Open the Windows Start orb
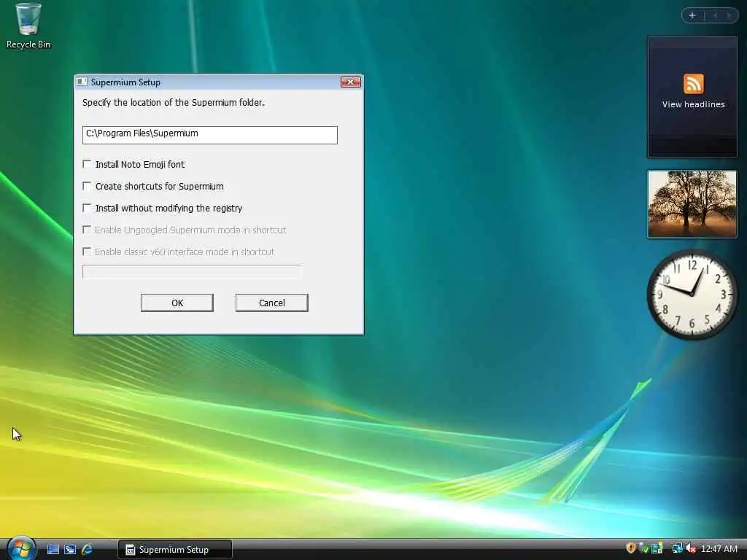This screenshot has height=560, width=747. pos(20,548)
